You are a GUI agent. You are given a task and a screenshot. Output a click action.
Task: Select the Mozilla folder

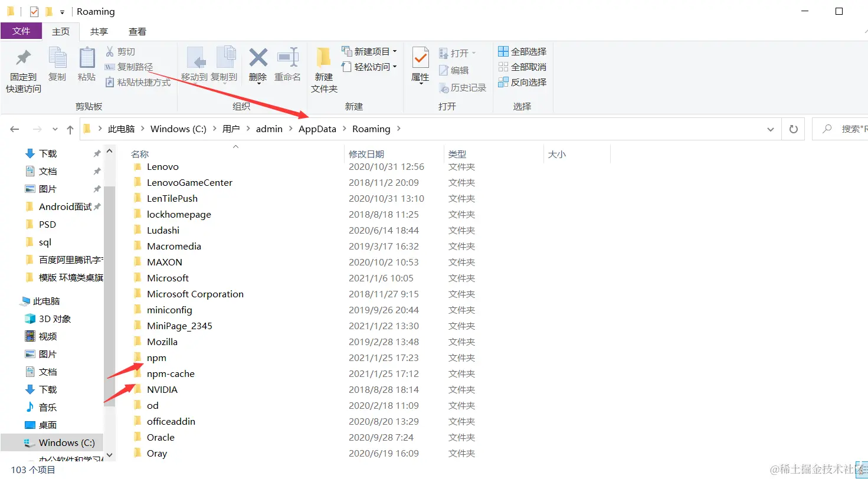(x=162, y=342)
